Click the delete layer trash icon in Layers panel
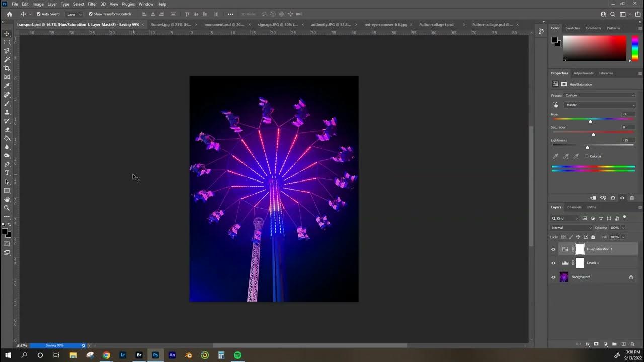 632,344
